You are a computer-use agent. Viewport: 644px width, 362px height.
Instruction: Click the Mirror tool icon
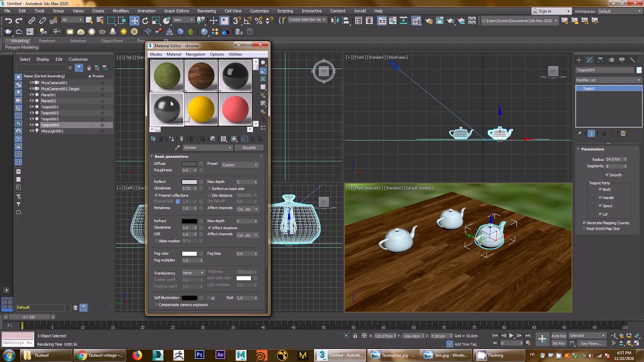click(x=335, y=21)
